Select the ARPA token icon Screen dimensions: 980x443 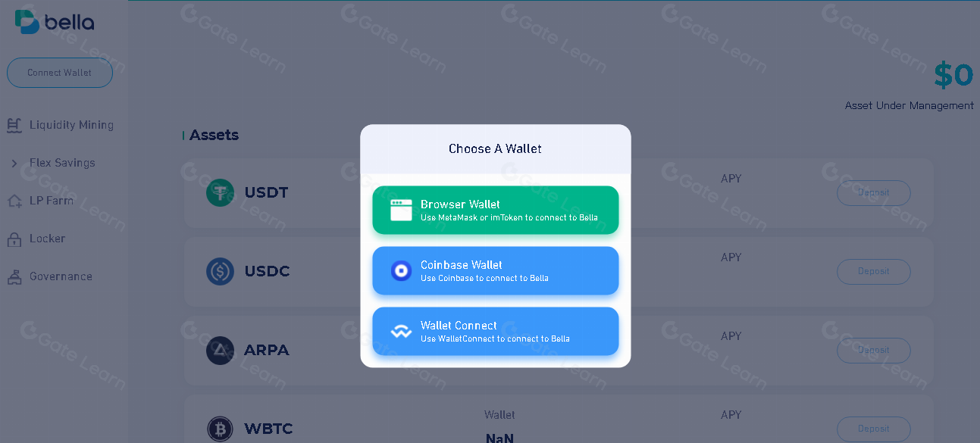coord(220,350)
